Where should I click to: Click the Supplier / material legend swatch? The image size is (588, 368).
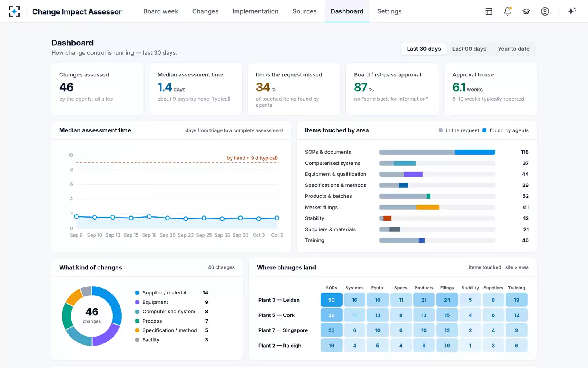(x=137, y=293)
